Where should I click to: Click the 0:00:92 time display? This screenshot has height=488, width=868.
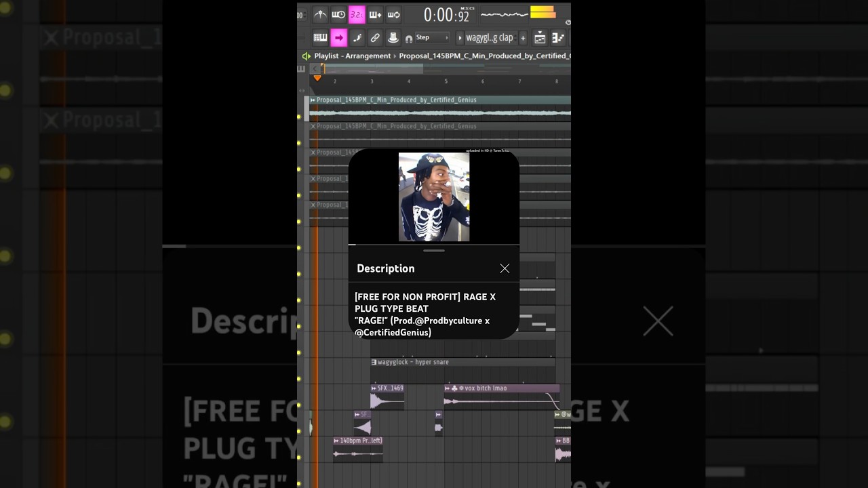click(x=446, y=15)
